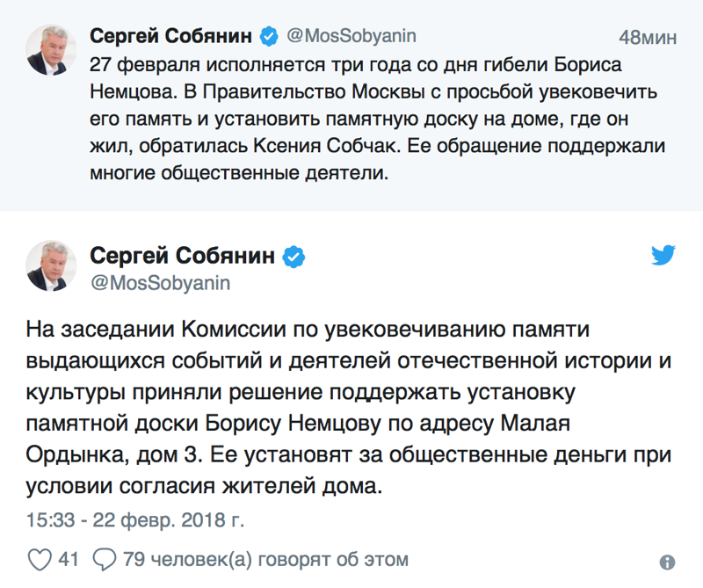Like the tweet with the heart icon
703x588 pixels.
pyautogui.click(x=40, y=559)
